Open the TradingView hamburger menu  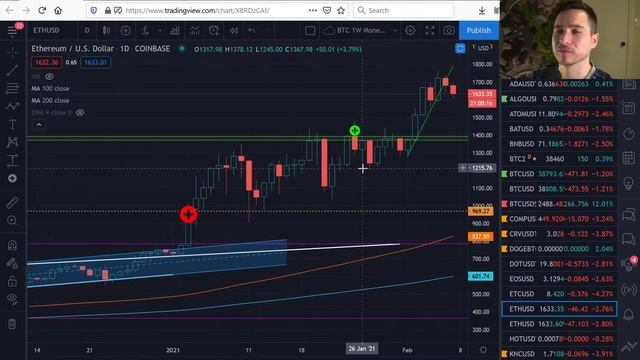click(12, 31)
